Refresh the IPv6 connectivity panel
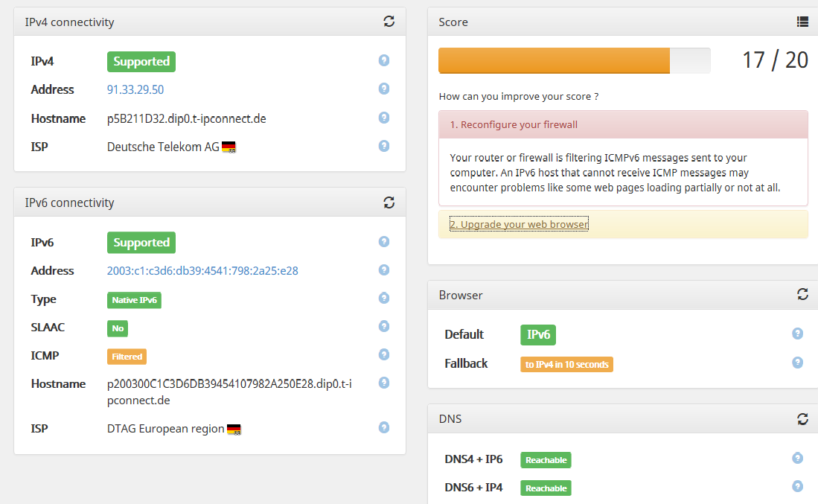 [x=389, y=202]
